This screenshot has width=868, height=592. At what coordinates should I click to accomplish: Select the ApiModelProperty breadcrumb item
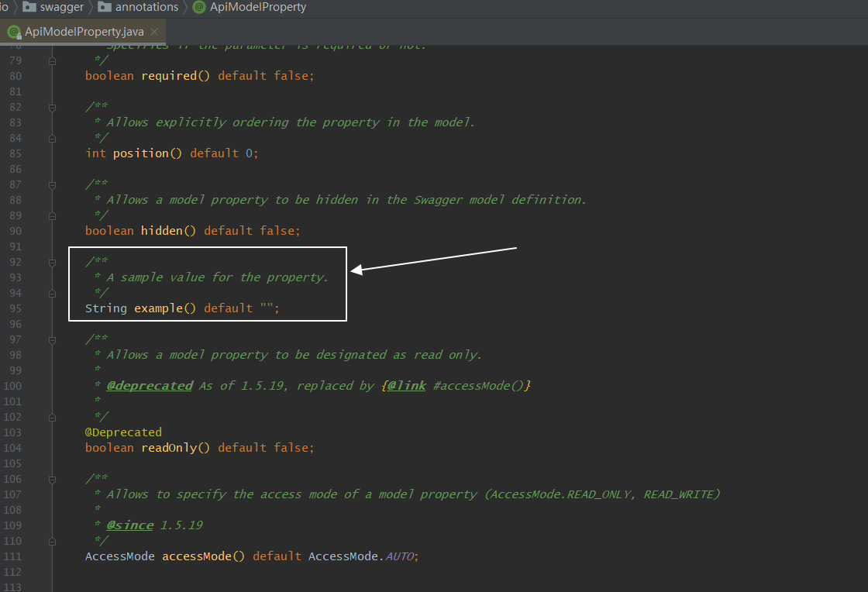[250, 7]
